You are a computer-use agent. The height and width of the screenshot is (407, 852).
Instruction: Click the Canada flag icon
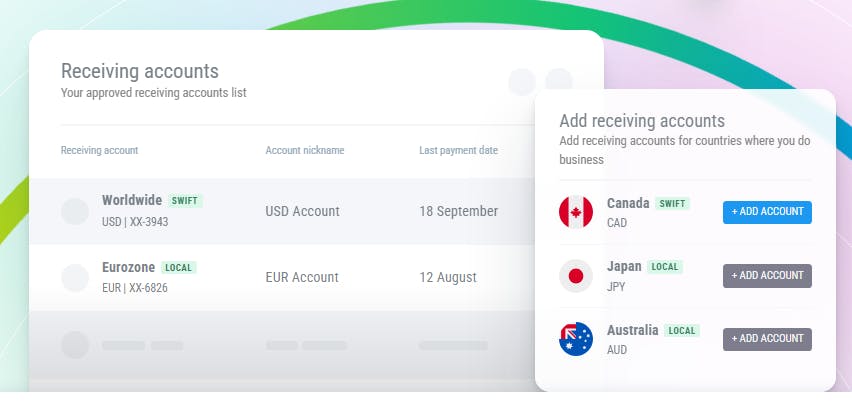click(x=576, y=212)
